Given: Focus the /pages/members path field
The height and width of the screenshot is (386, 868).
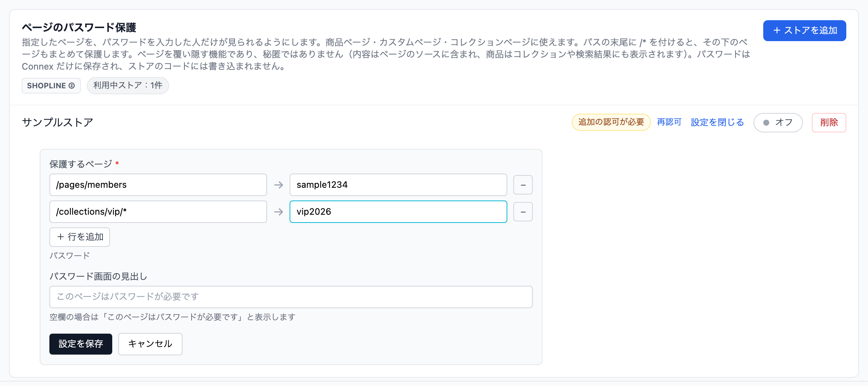Looking at the screenshot, I should tap(158, 185).
